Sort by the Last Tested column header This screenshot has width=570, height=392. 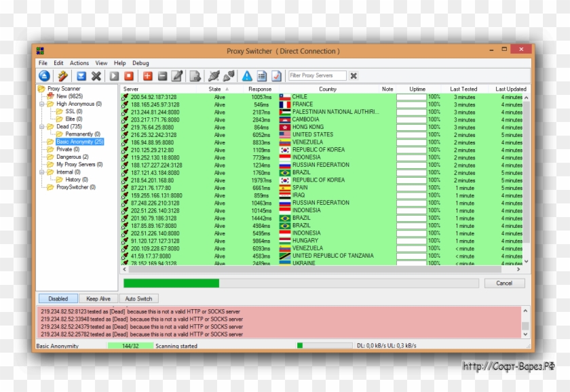tap(463, 89)
